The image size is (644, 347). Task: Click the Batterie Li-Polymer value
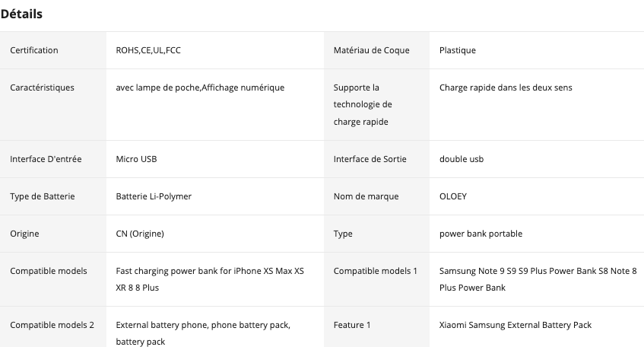tap(154, 196)
